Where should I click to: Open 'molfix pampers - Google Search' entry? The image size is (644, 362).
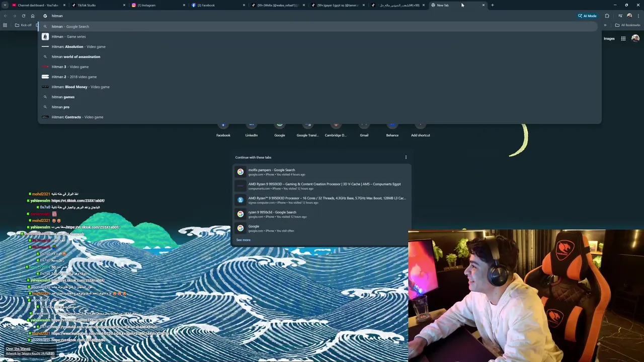click(321, 172)
